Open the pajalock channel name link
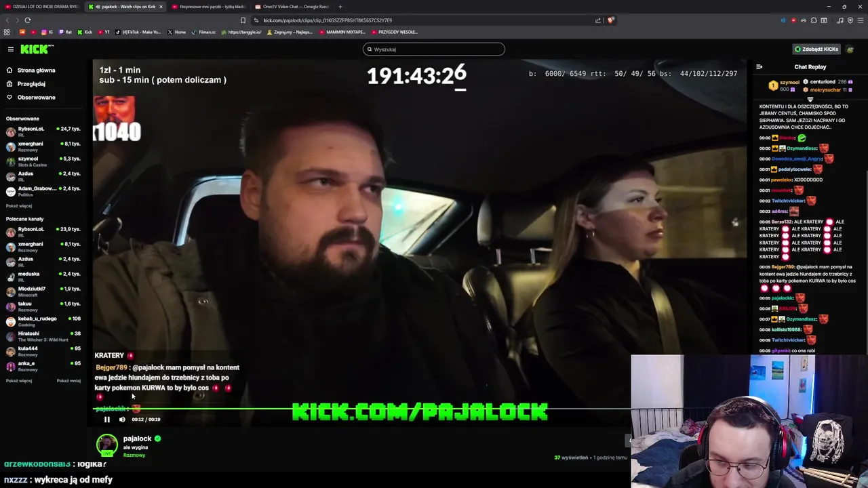Viewport: 868px width, 488px height. tap(137, 439)
